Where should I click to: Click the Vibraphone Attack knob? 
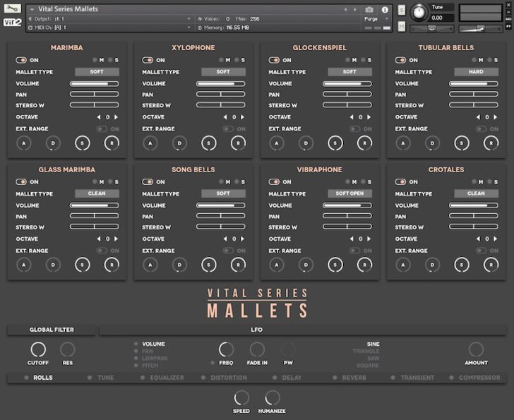point(277,265)
